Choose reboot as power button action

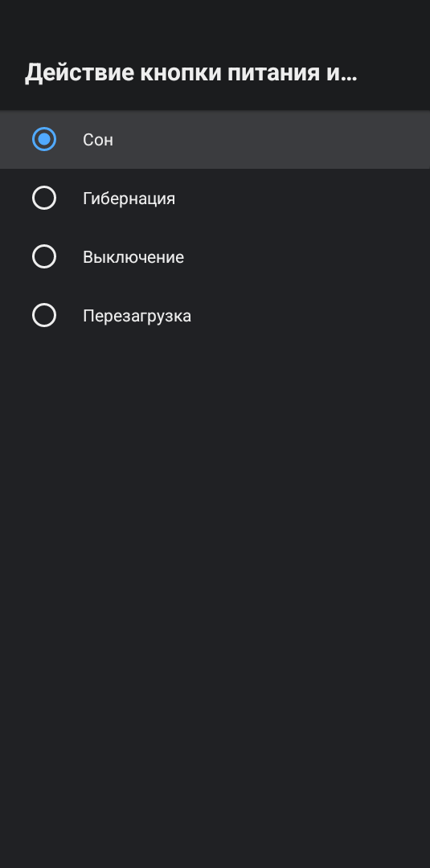215,316
